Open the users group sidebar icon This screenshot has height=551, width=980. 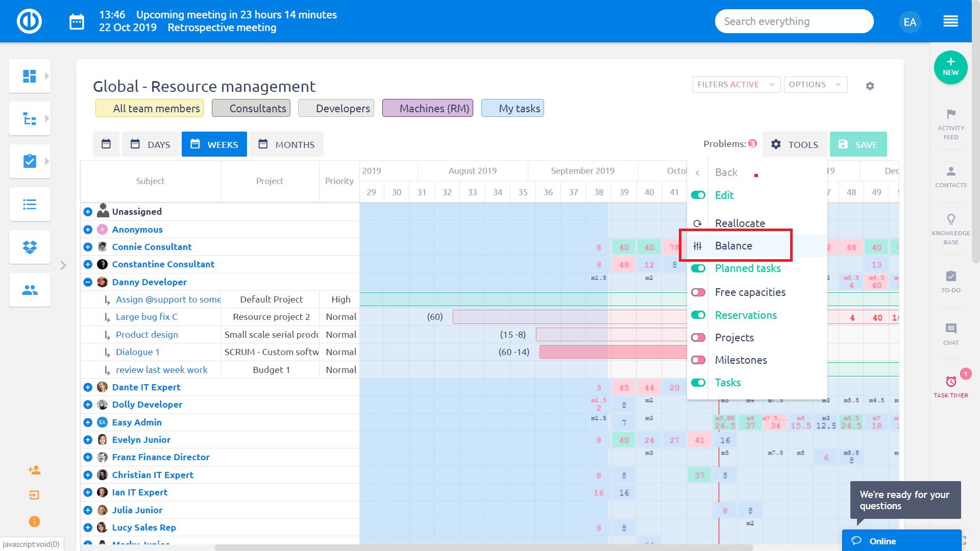30,290
